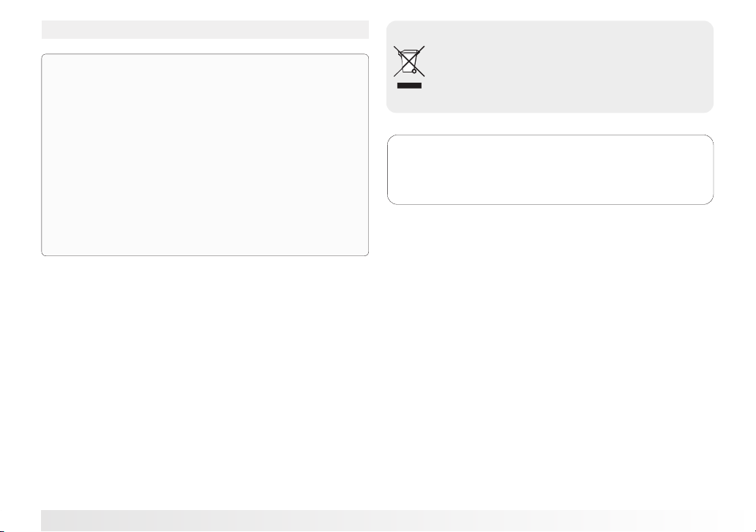Viewport: 756px width, 532px height.
Task: Click the crossed-out wheeled bin icon
Action: pos(409,61)
